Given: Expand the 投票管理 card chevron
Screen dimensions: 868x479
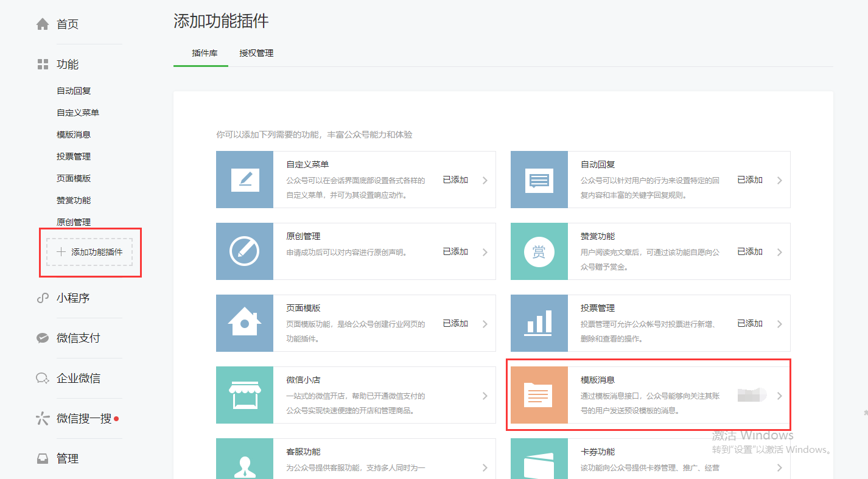Looking at the screenshot, I should pyautogui.click(x=780, y=324).
